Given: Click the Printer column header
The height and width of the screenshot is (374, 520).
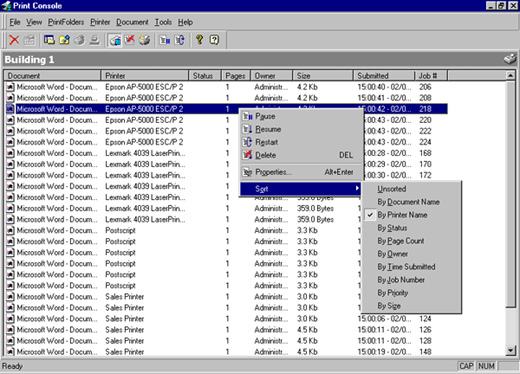Looking at the screenshot, I should tap(145, 76).
